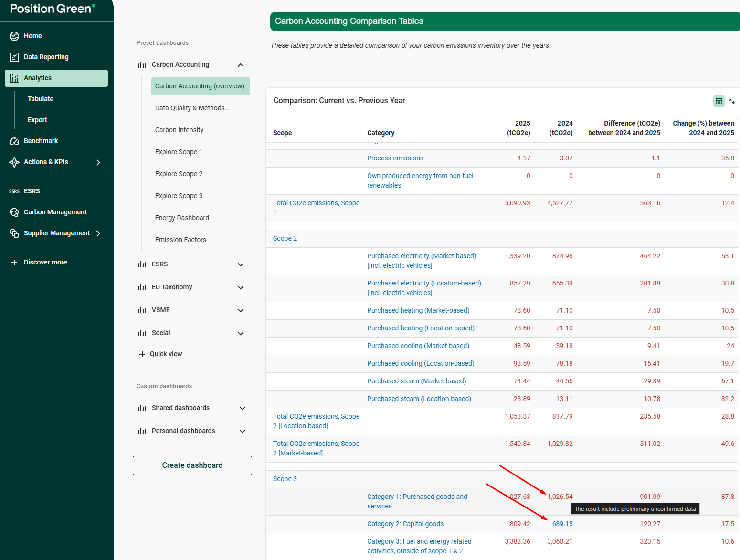Viewport: 740px width, 560px height.
Task: Click the plus icon beside Quick view
Action: pyautogui.click(x=142, y=354)
